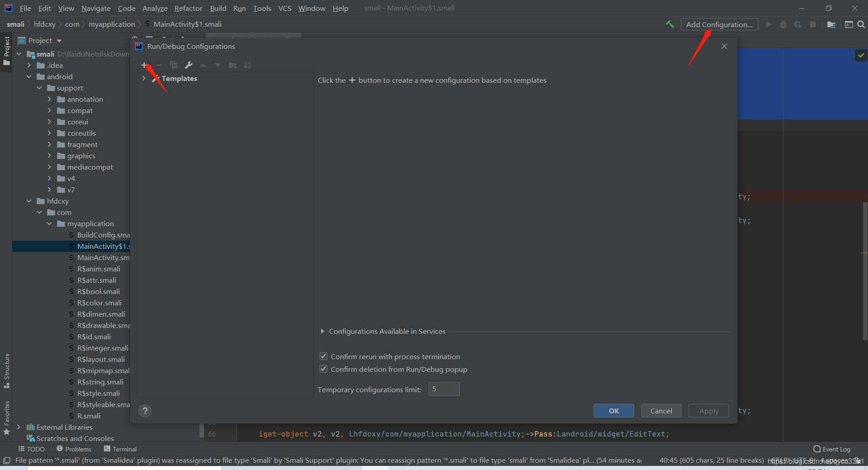Screen dimensions: 868x470
Task: Click the Templates wrench icon in tree
Action: coord(156,79)
